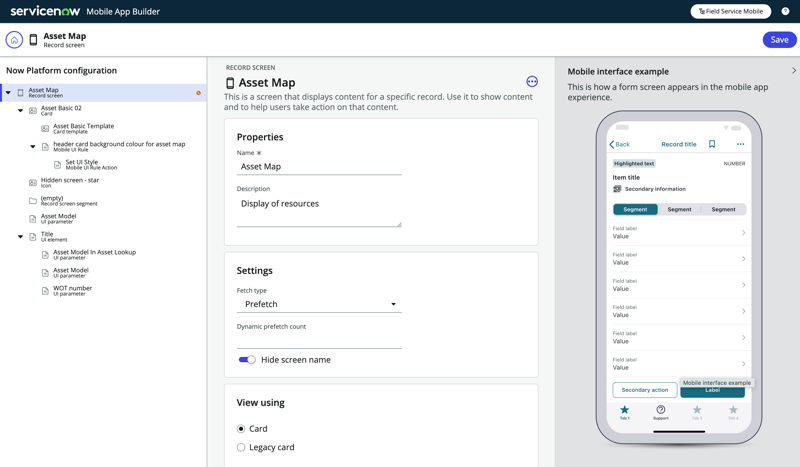Click the Description text area
Image resolution: width=800 pixels, height=467 pixels.
(x=319, y=211)
